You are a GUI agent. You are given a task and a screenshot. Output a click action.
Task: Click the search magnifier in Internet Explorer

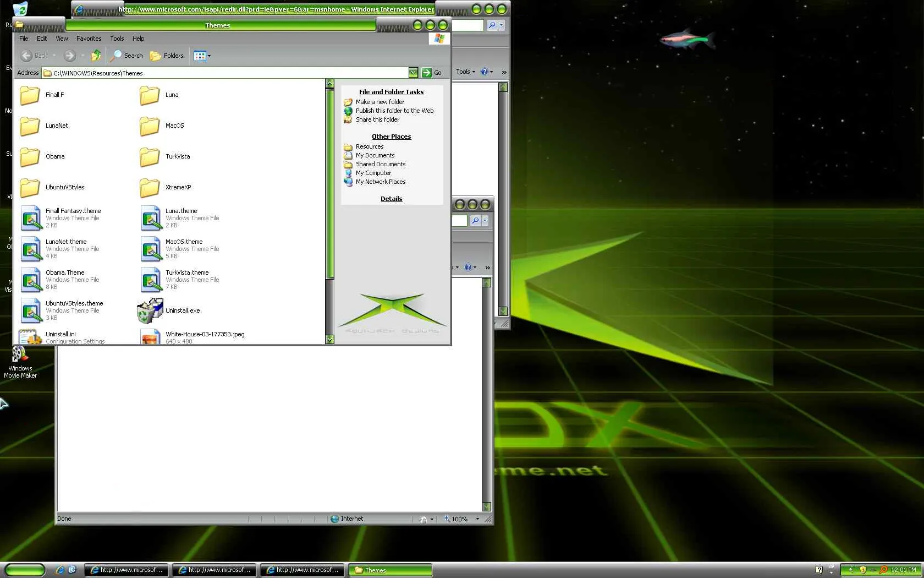tap(492, 25)
